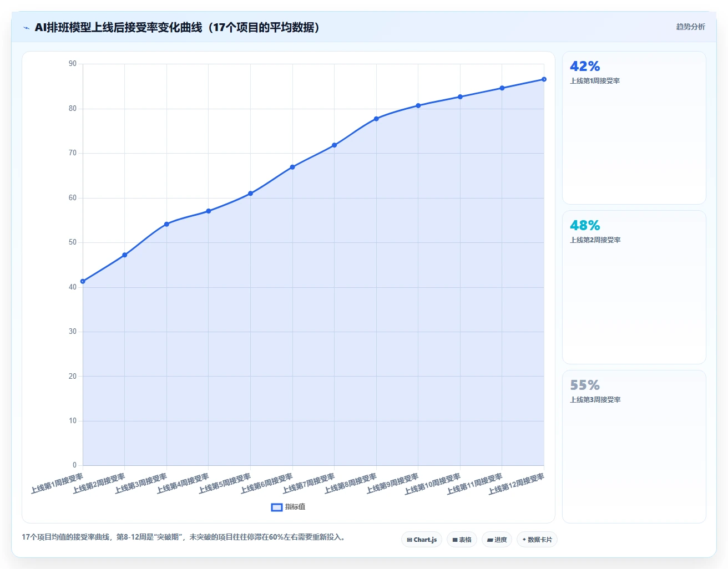This screenshot has width=728, height=569.
Task: Click the 上线第1周接受率 card label
Action: (595, 81)
